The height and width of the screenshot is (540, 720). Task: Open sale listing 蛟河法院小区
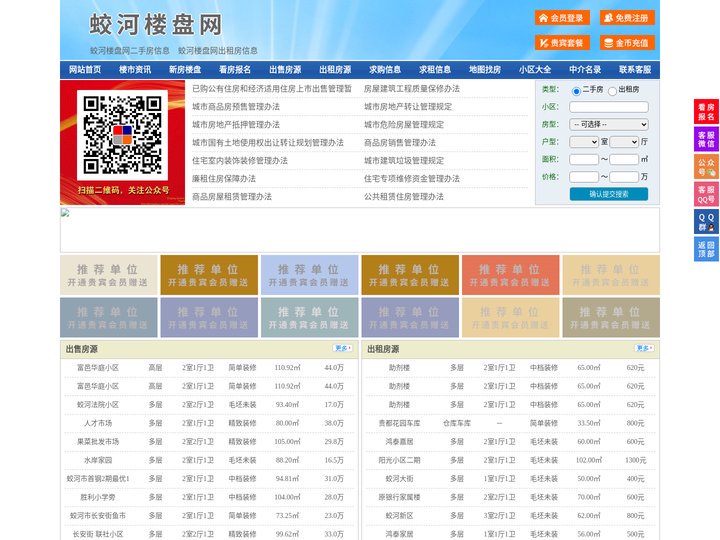tap(98, 405)
